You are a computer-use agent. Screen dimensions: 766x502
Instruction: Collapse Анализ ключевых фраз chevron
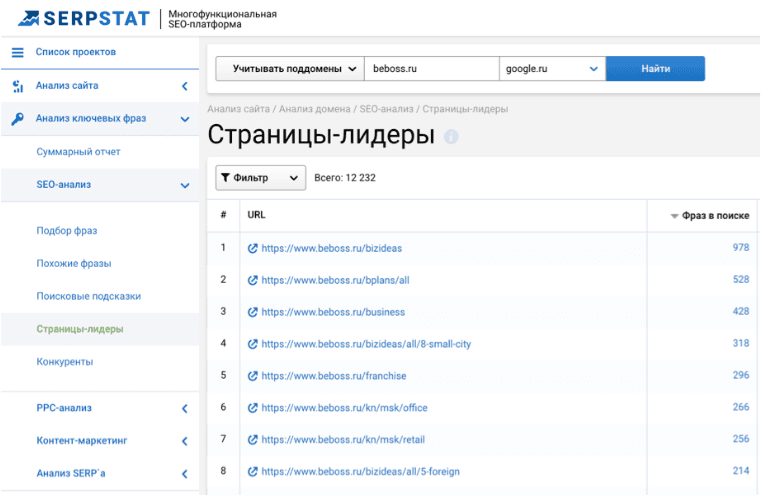tap(185, 119)
